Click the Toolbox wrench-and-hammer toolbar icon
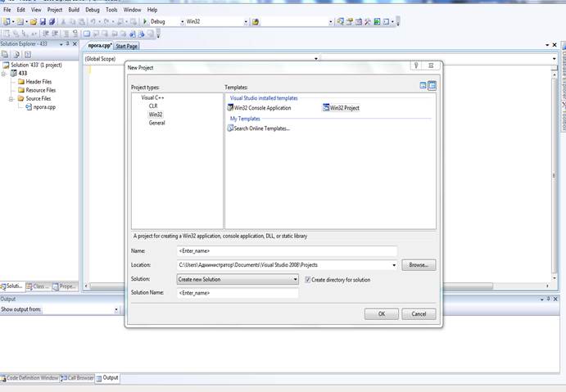 coord(368,22)
